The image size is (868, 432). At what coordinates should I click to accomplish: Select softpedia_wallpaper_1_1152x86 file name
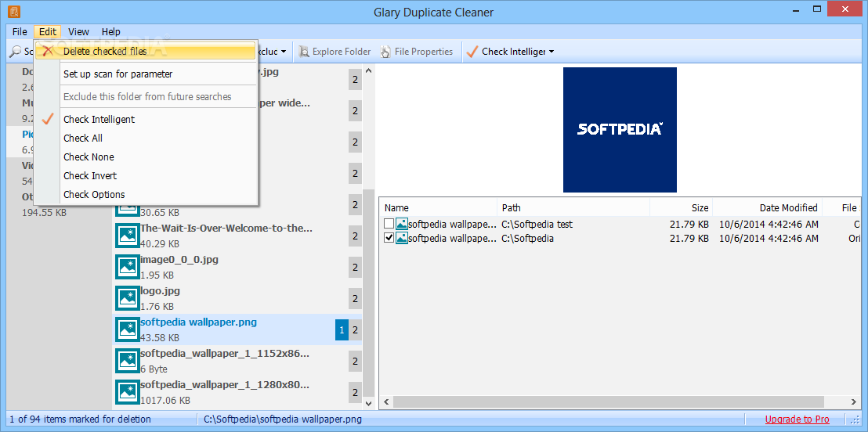click(x=225, y=354)
